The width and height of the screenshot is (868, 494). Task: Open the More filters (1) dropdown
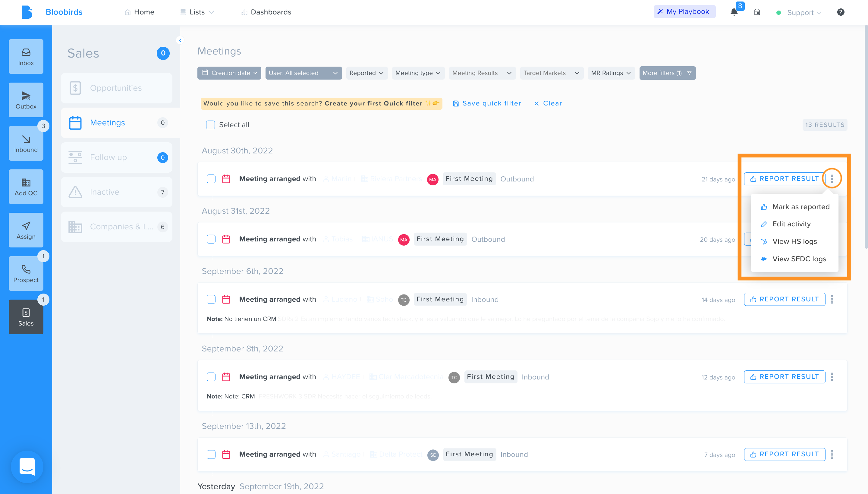667,73
